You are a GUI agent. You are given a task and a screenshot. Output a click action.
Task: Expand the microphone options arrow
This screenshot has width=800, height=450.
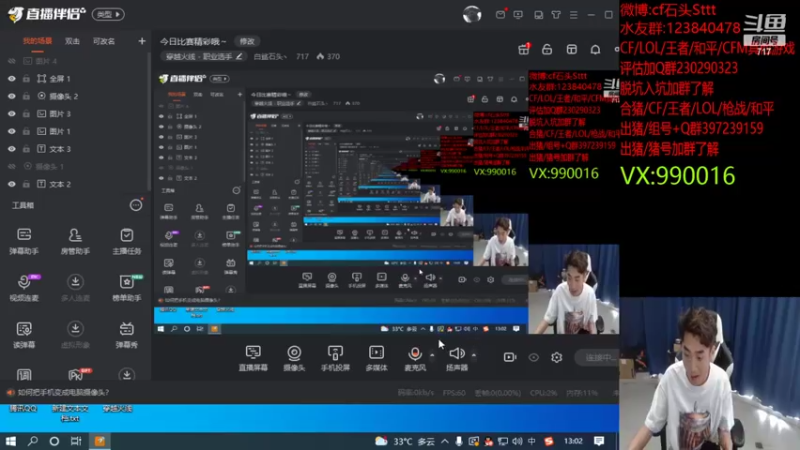(x=432, y=354)
